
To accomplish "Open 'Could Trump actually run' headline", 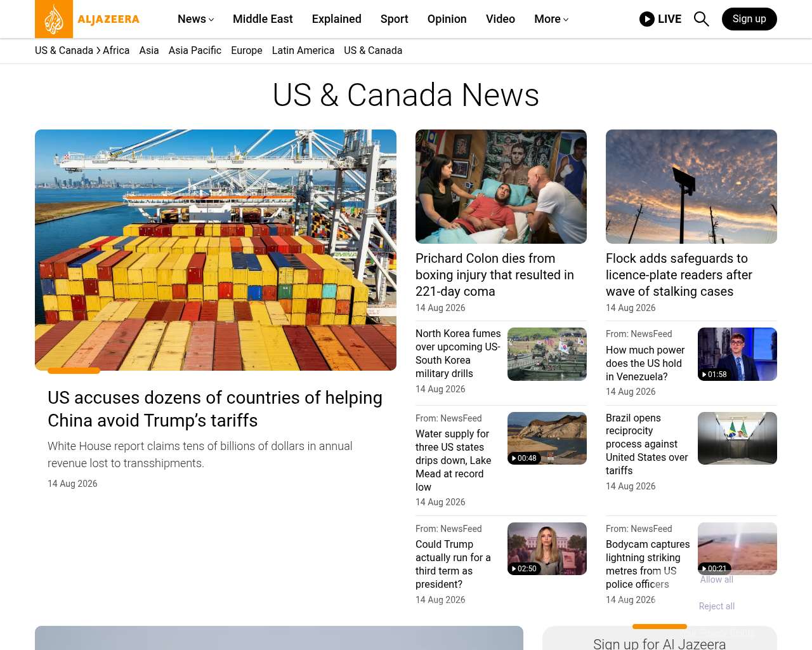I will pos(453,564).
